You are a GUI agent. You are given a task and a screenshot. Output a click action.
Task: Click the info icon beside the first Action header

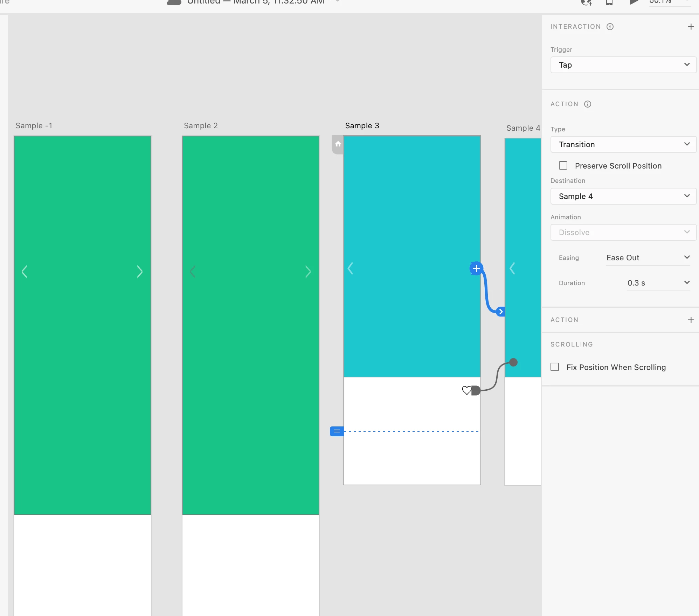pos(588,104)
